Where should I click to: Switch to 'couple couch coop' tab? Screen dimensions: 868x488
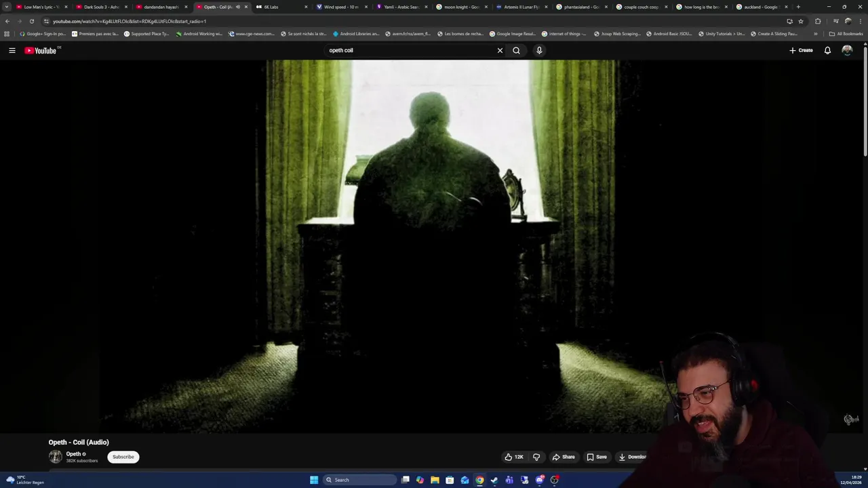641,7
